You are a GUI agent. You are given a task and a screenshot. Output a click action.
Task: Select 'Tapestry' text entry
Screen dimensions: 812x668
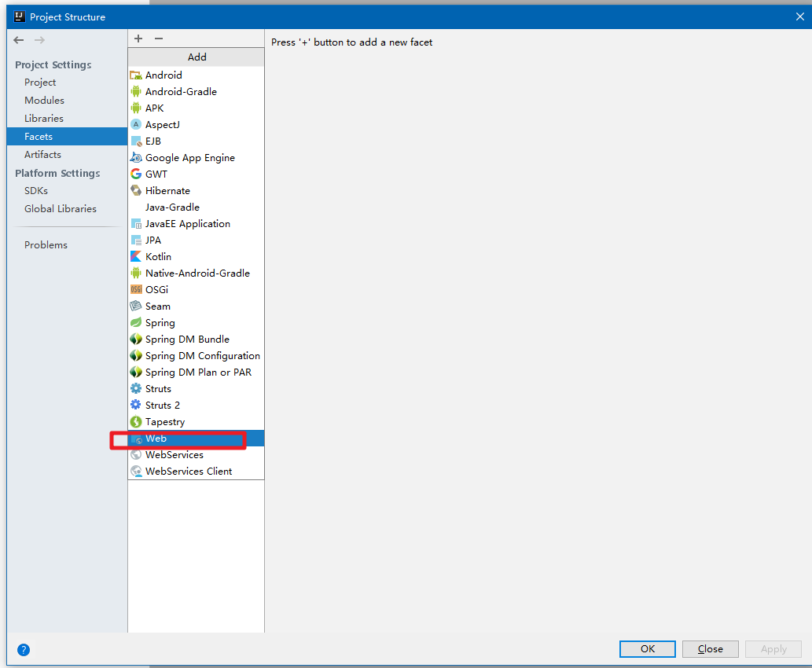(164, 421)
